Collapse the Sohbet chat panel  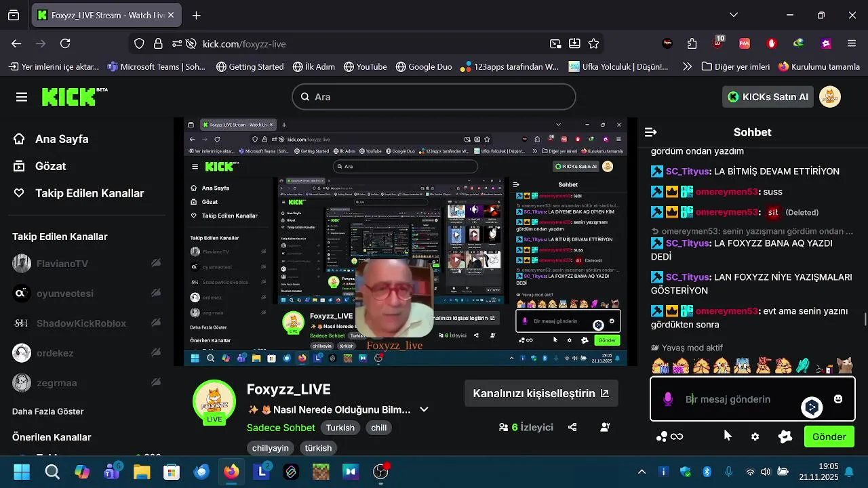coord(650,132)
